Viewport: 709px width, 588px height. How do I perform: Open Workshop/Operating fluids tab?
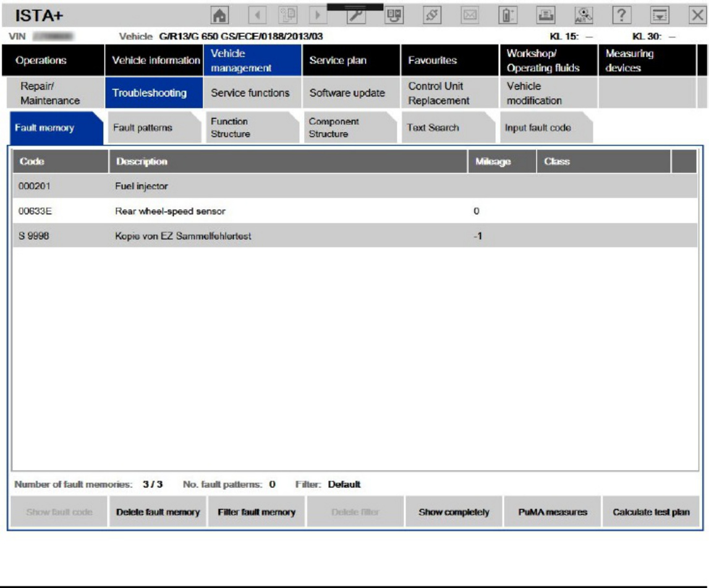(x=548, y=60)
